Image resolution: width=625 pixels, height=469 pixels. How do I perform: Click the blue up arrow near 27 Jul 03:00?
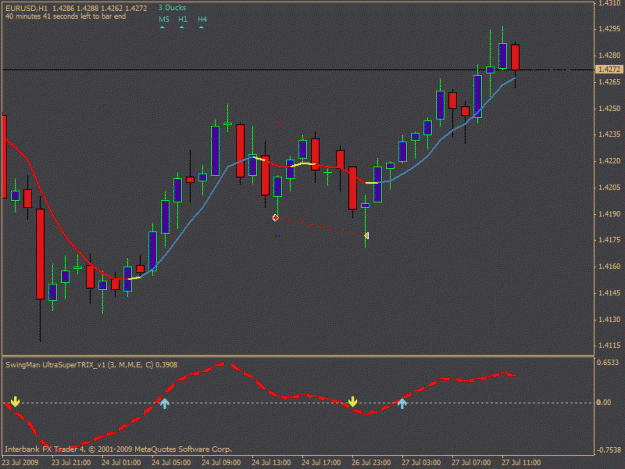pos(402,403)
